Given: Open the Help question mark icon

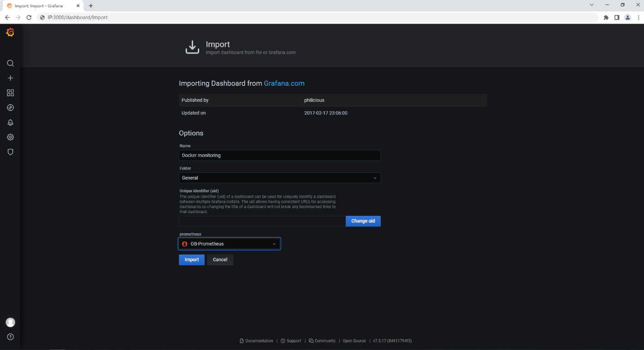Looking at the screenshot, I should [x=10, y=337].
